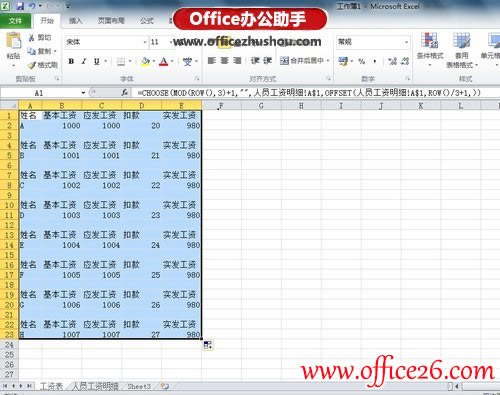Screen dimensions: 500x395
Task: Increase indent
Action: pos(268,61)
